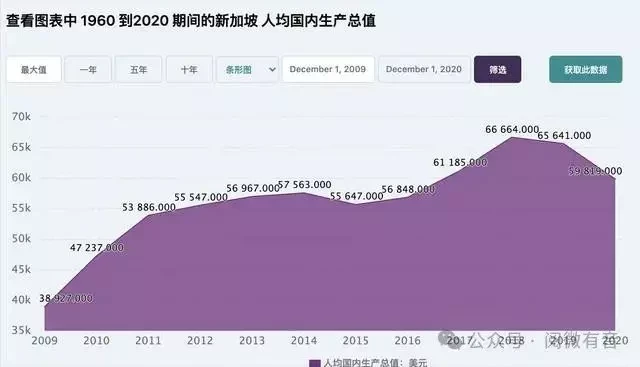Click the 57 563.000 data label
640x367 pixels.
coord(304,185)
